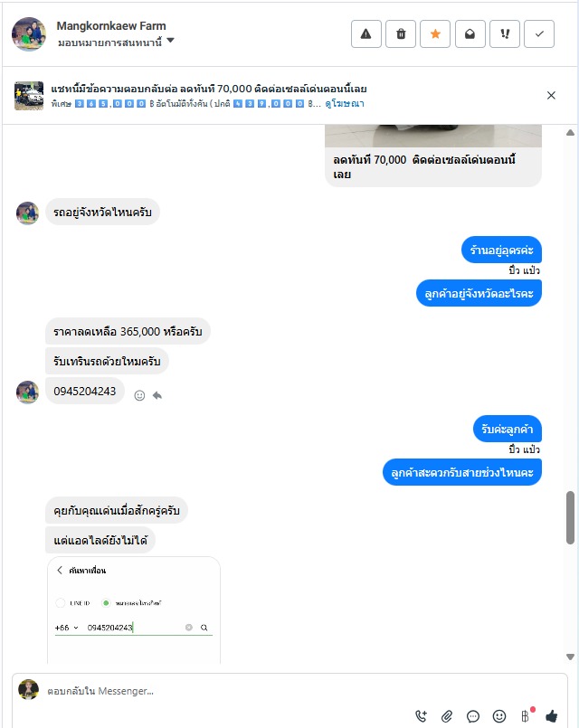React to 0945204243 message with emoji
Screen dimensions: 579x728
[x=139, y=395]
